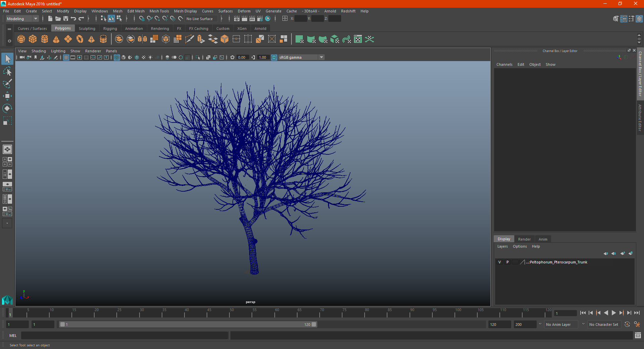The image size is (644, 349).
Task: Create a new scene file
Action: [x=50, y=19]
